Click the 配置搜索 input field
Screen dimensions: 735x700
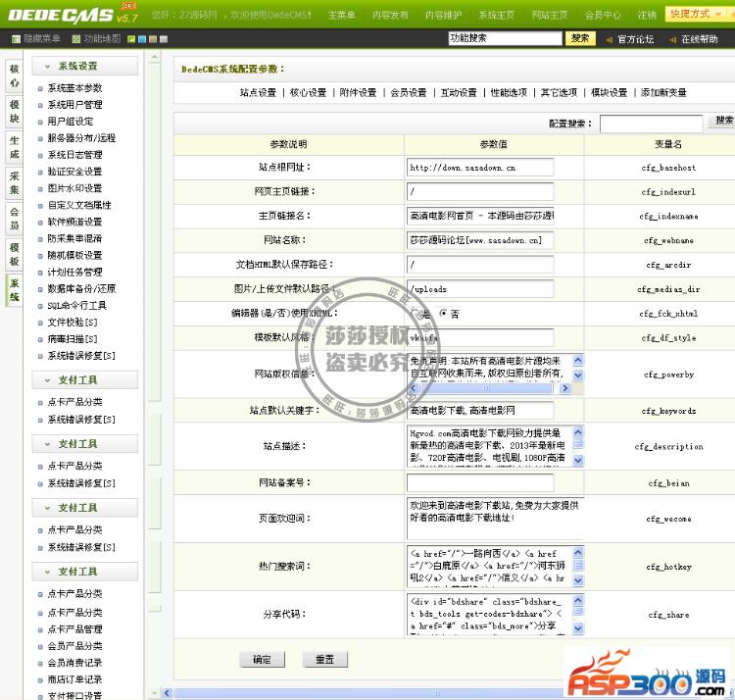tap(651, 124)
